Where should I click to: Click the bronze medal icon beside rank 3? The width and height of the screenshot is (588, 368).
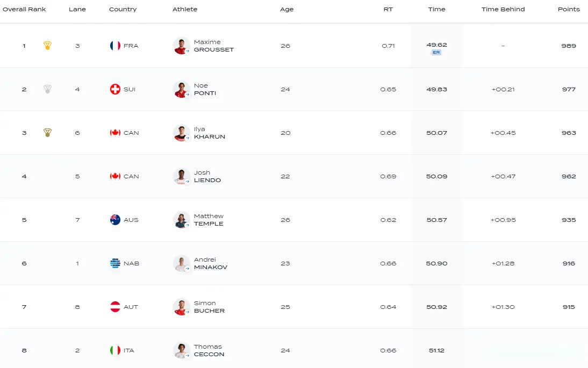(x=47, y=132)
